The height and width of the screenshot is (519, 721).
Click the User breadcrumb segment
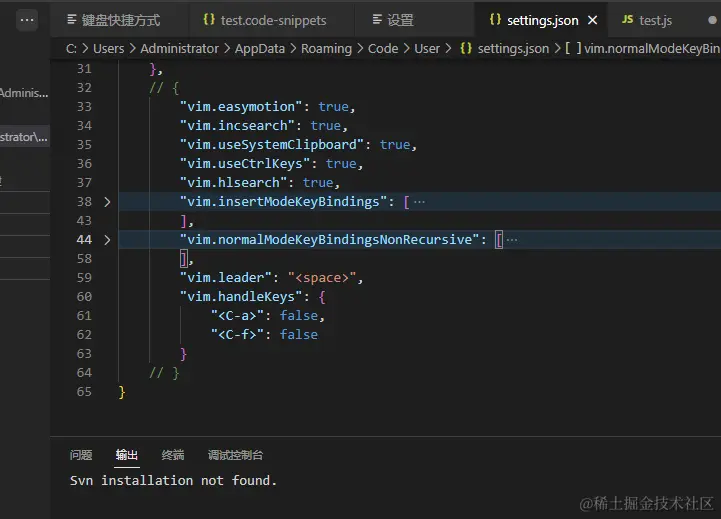point(427,49)
